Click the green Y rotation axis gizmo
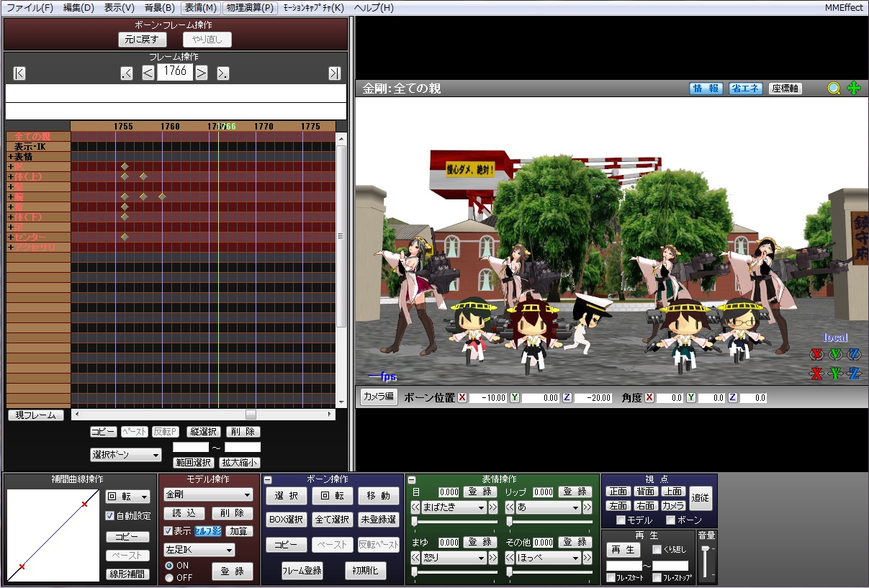The width and height of the screenshot is (869, 588). pyautogui.click(x=835, y=354)
